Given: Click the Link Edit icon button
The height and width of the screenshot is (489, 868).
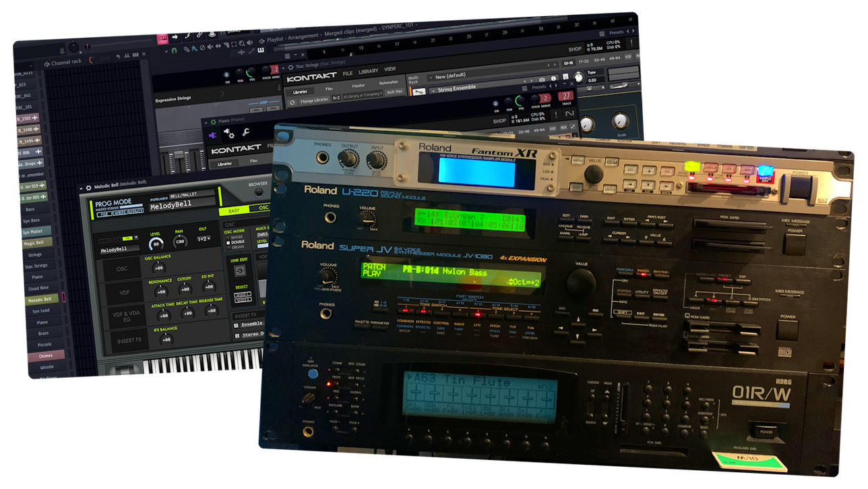Looking at the screenshot, I should pyautogui.click(x=241, y=270).
